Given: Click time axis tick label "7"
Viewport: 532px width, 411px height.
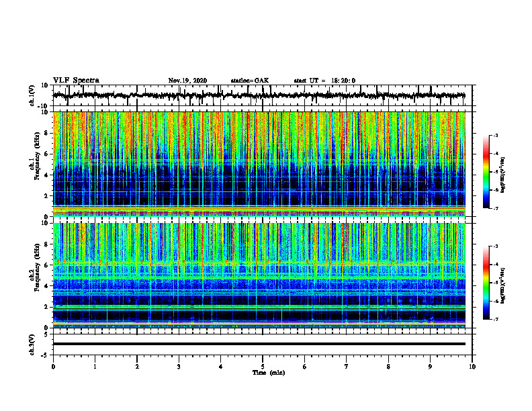Looking at the screenshot, I should [x=347, y=367].
